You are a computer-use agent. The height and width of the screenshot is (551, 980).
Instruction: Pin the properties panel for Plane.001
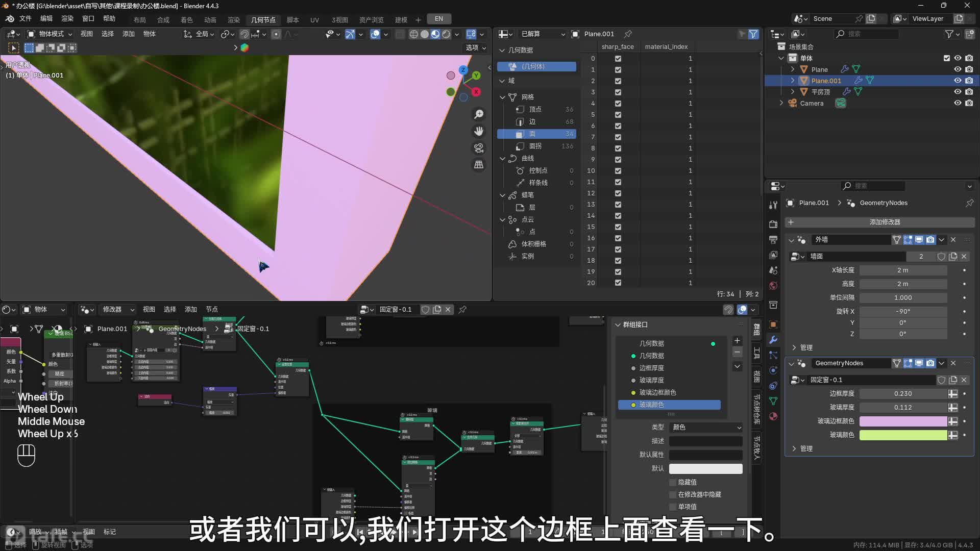(969, 203)
